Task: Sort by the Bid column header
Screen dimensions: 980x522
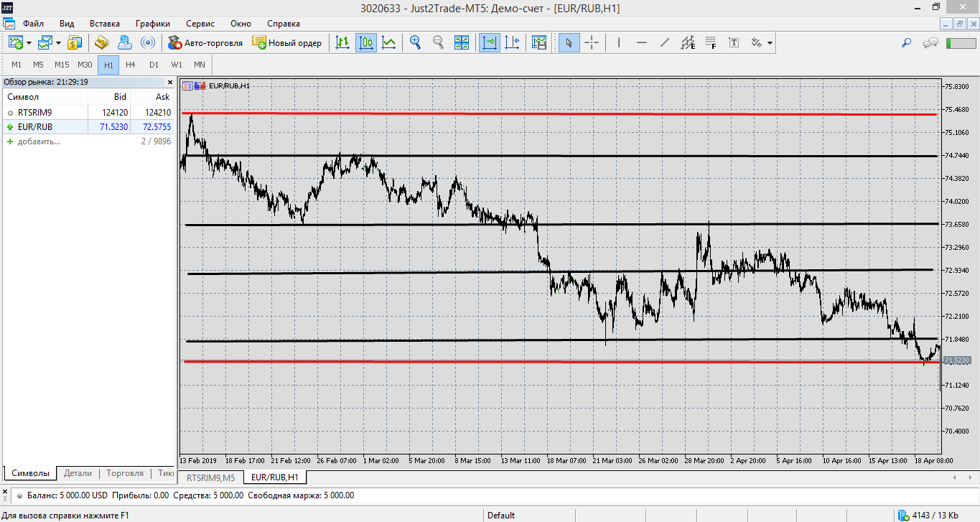Action: (x=110, y=97)
